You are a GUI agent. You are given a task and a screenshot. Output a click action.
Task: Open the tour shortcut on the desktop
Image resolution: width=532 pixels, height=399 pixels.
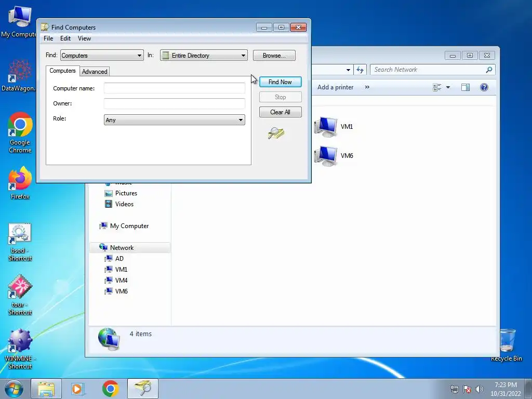pyautogui.click(x=20, y=295)
